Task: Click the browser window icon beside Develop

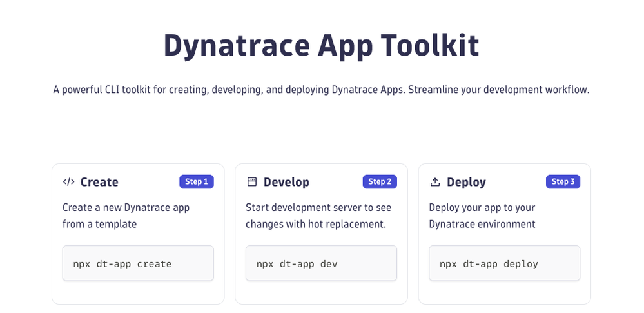Action: point(251,182)
